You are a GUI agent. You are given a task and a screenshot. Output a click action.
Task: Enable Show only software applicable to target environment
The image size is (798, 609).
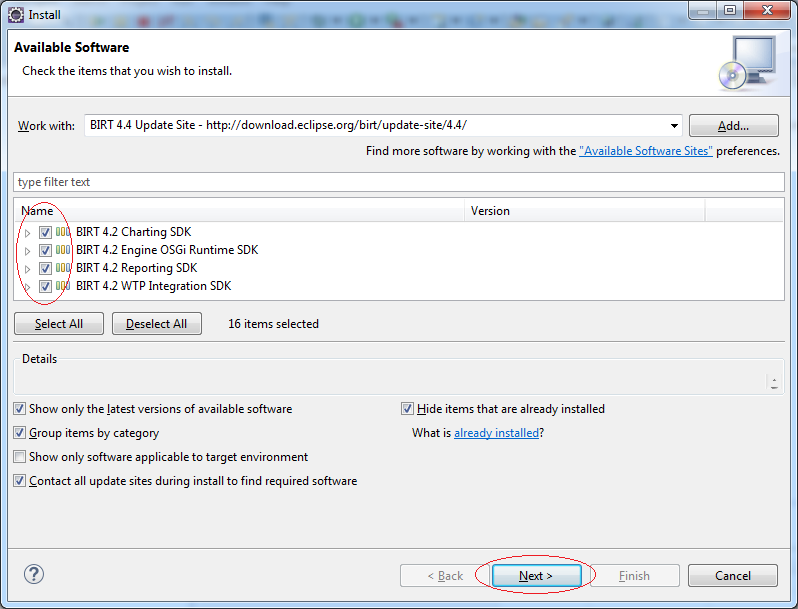[19, 456]
